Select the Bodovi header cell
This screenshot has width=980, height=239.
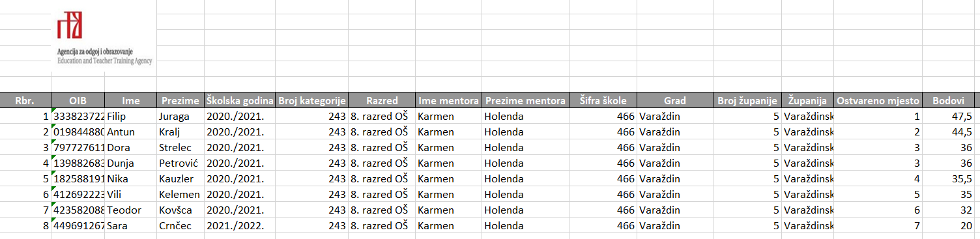[948, 101]
